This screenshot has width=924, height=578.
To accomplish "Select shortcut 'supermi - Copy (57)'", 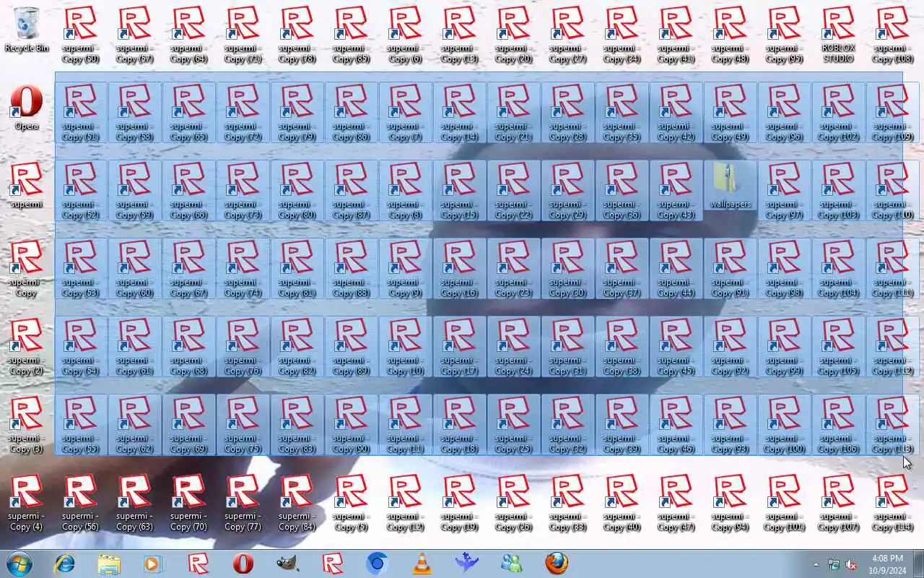I will (135, 35).
